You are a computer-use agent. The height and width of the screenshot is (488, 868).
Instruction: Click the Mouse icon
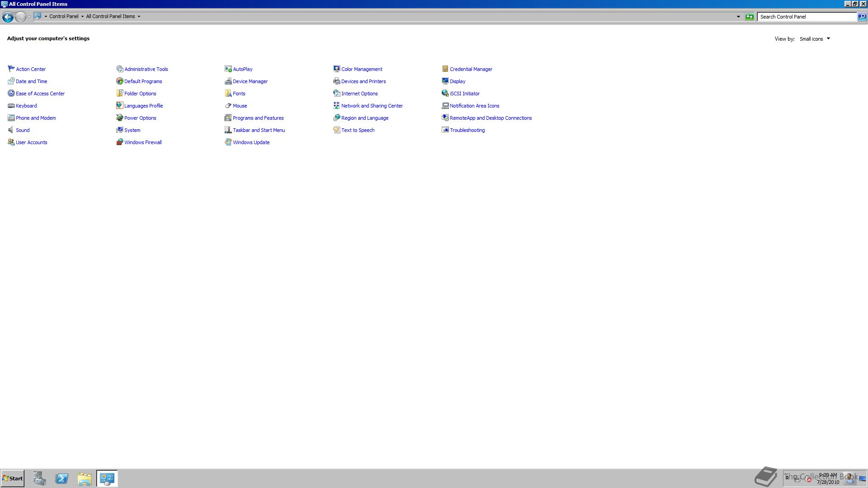point(228,105)
